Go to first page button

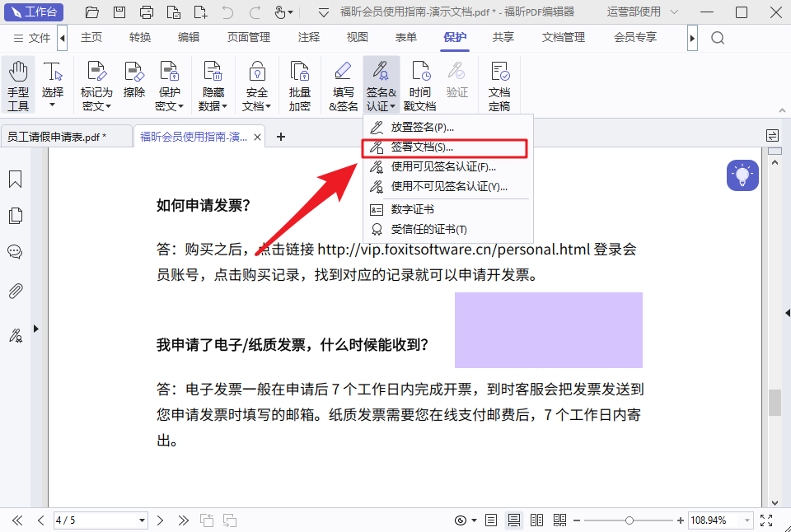(x=17, y=520)
